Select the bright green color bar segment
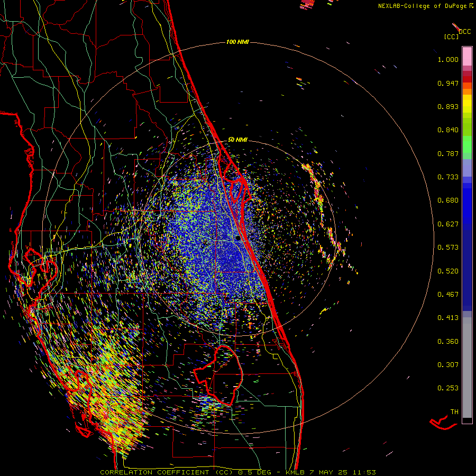Viewport: 476px width, 476px height. (467, 144)
